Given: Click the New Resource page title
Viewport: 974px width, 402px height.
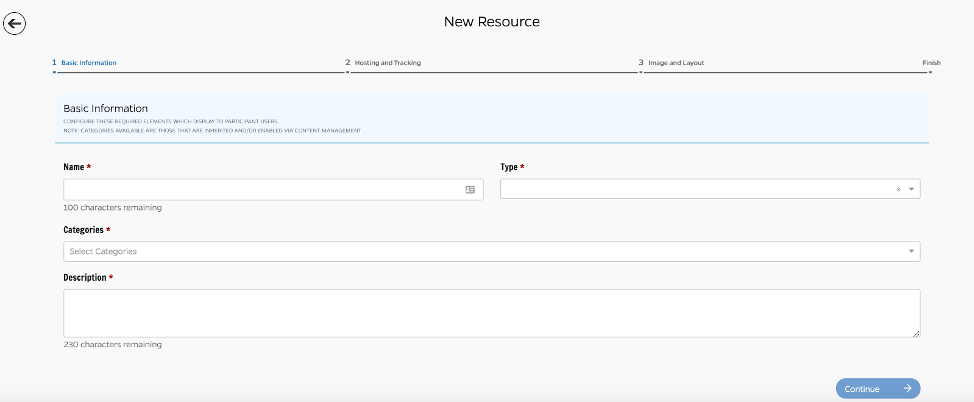Looking at the screenshot, I should (x=491, y=21).
